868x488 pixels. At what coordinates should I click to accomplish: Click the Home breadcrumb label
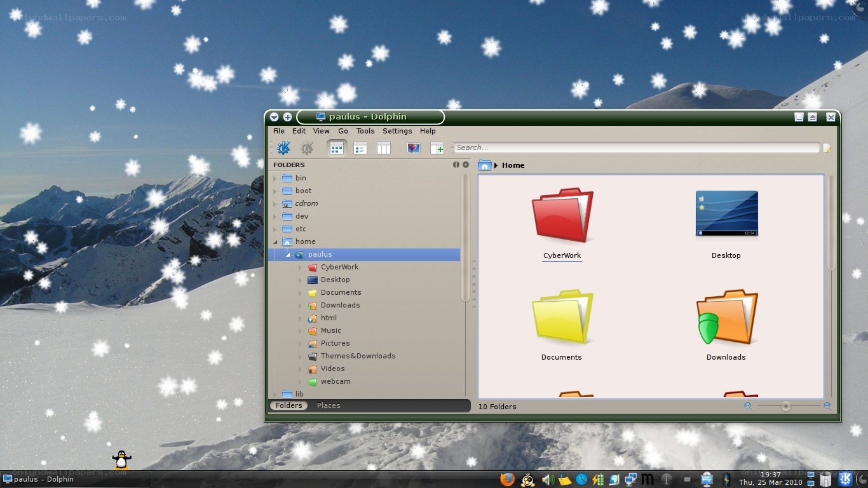(x=513, y=165)
